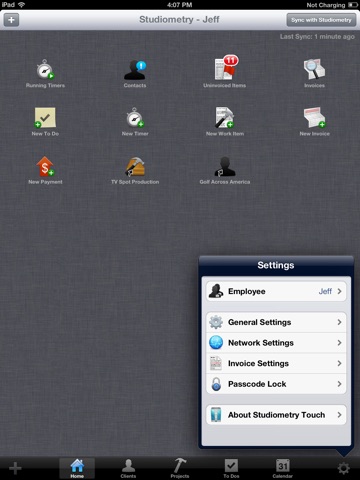Tap the Jeff employee value
The height and width of the screenshot is (480, 360).
325,291
